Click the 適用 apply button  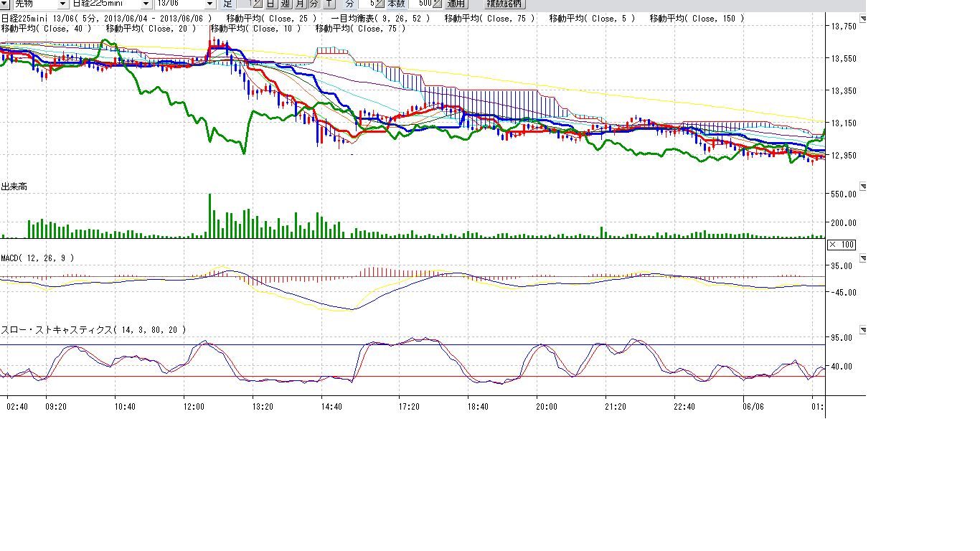[x=456, y=4]
